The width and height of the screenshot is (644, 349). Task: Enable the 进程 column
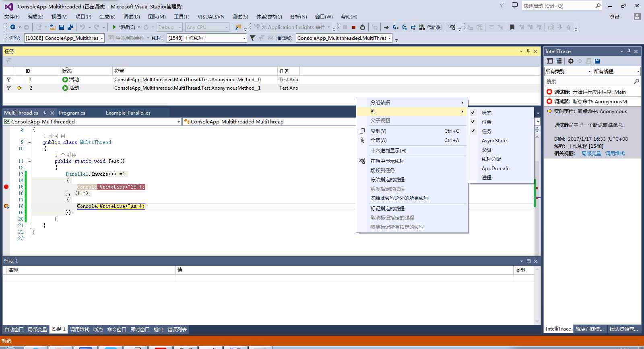click(500, 178)
